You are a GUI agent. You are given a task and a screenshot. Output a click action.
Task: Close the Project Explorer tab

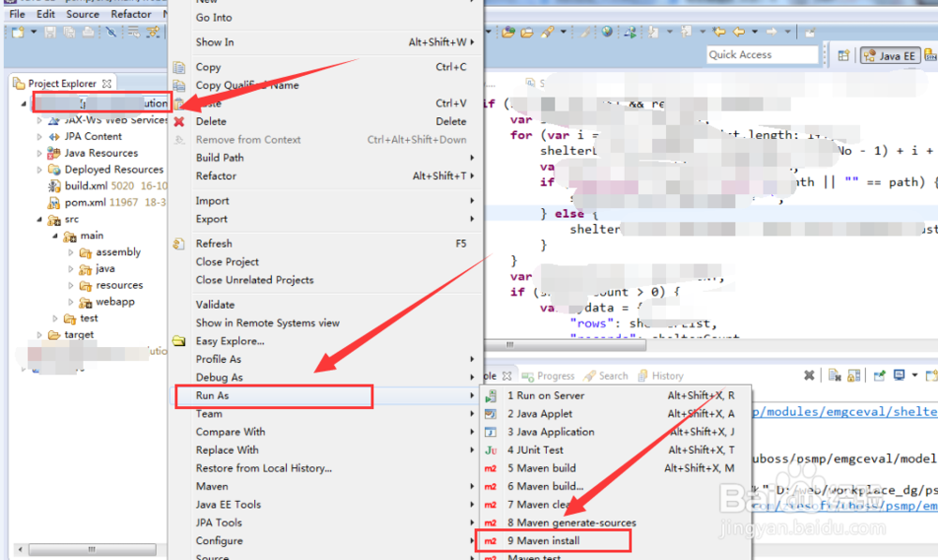[x=107, y=83]
